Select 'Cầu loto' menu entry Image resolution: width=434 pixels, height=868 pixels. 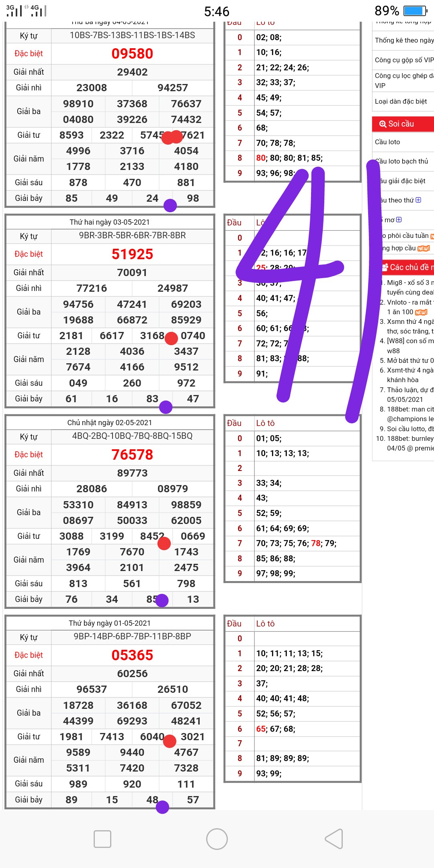[387, 142]
